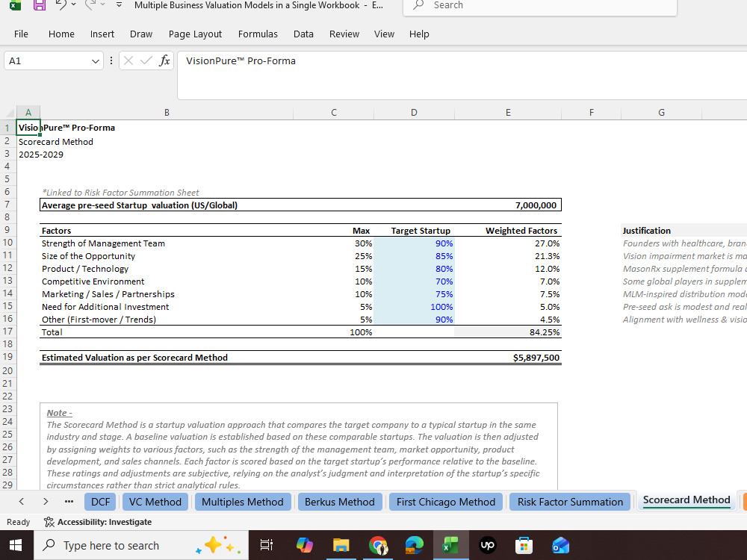
Task: Open File Explorer from the taskbar
Action: (x=341, y=545)
